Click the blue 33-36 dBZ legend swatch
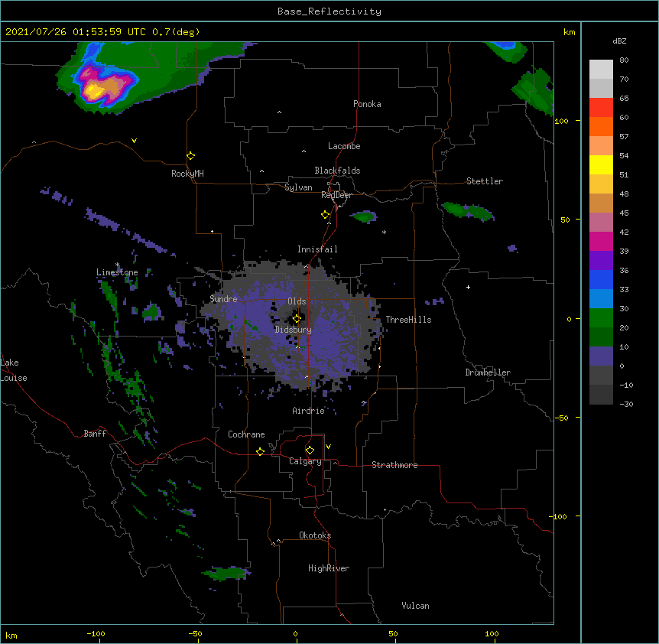This screenshot has width=659, height=644. coord(601,279)
